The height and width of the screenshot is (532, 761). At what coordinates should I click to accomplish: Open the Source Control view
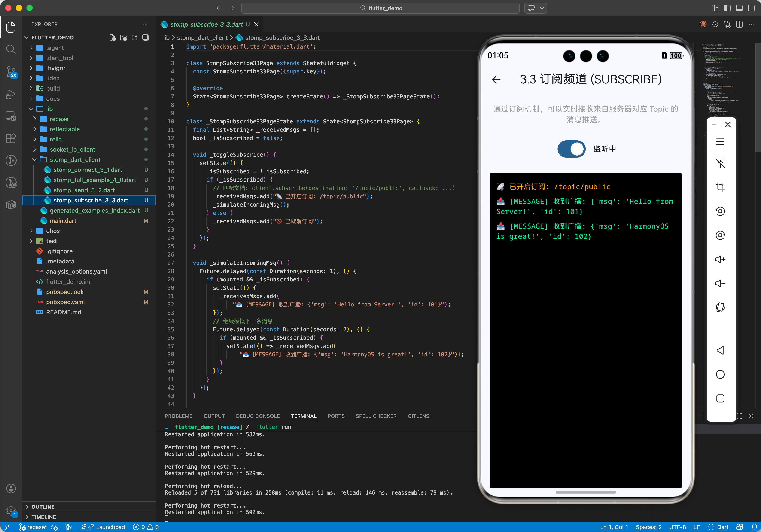tap(11, 72)
